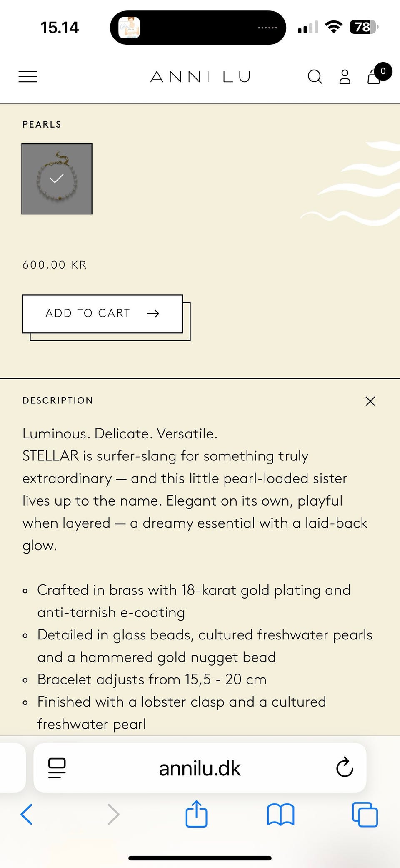The width and height of the screenshot is (400, 868).
Task: Open the hamburger navigation menu
Action: click(28, 77)
